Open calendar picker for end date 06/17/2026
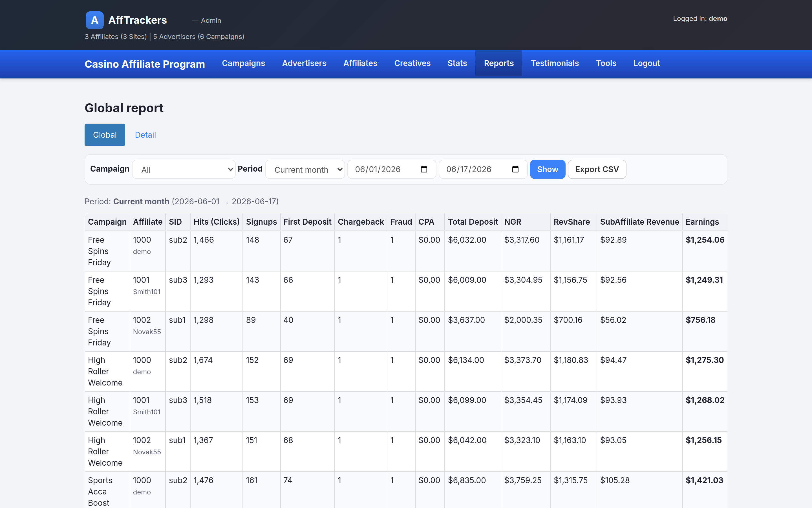Image resolution: width=812 pixels, height=508 pixels. 515,169
